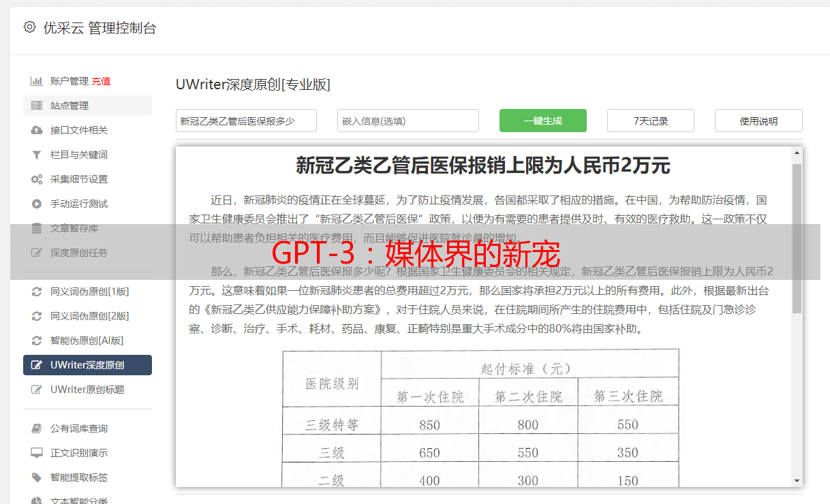830x504 pixels.
Task: Click the 三级特等 row cell 550
Action: coord(628,425)
